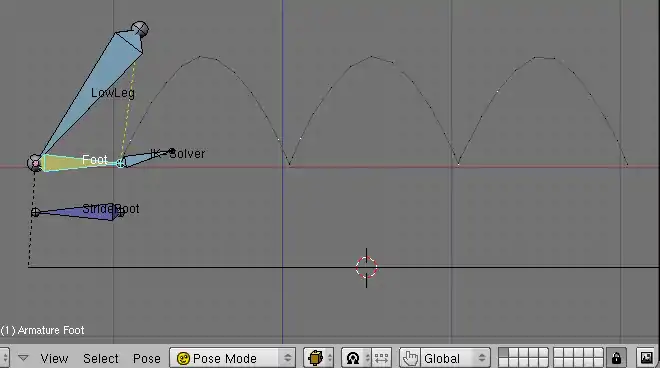
Task: Click the editor type selector arrows
Action: pos(5,358)
